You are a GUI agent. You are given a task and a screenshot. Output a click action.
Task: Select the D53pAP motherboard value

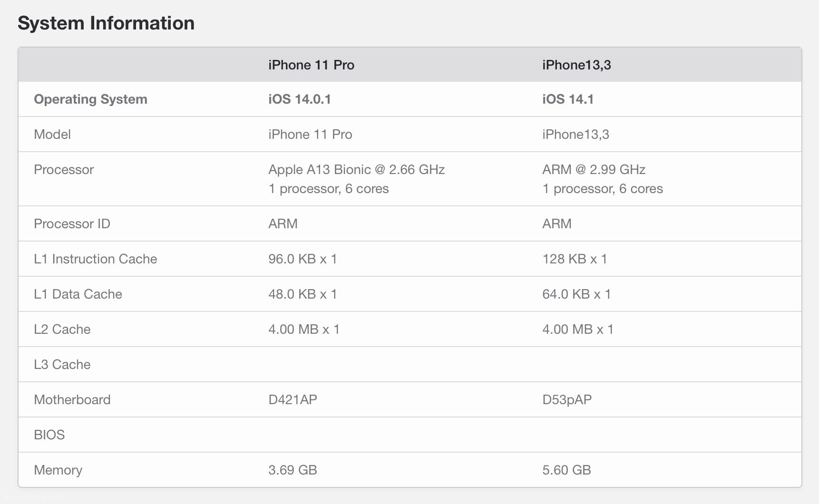pos(567,400)
